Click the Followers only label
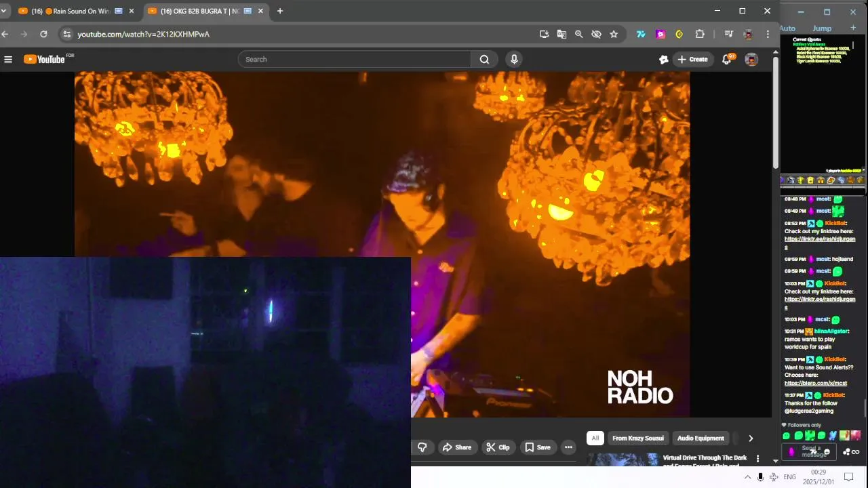Viewport: 868px width, 488px height. 804,425
